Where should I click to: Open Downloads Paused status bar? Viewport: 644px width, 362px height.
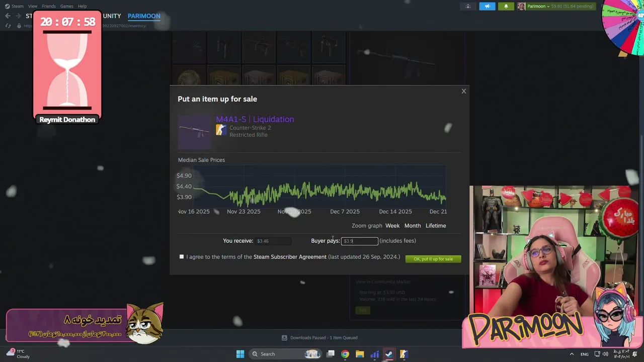pos(319,338)
